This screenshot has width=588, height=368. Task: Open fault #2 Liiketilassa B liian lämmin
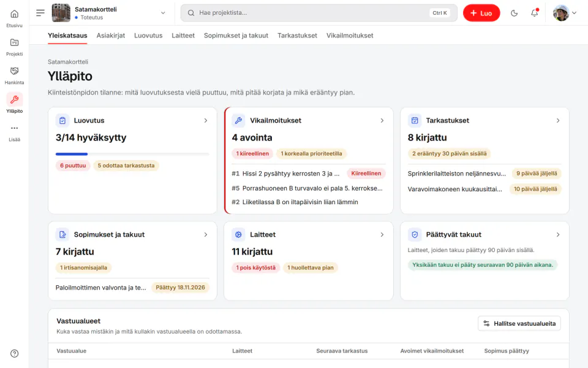[x=309, y=202]
